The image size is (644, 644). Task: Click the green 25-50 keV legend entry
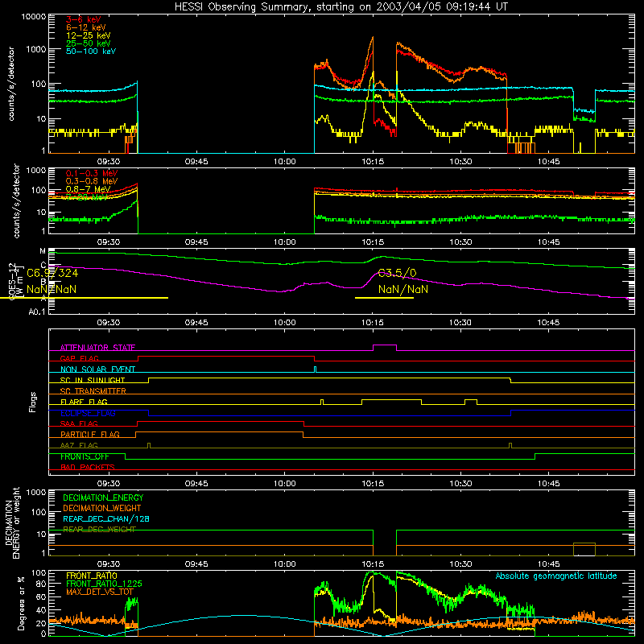(89, 43)
